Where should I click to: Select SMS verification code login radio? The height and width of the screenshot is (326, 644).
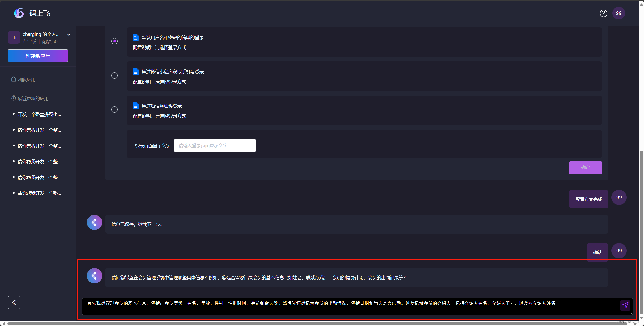(x=114, y=109)
